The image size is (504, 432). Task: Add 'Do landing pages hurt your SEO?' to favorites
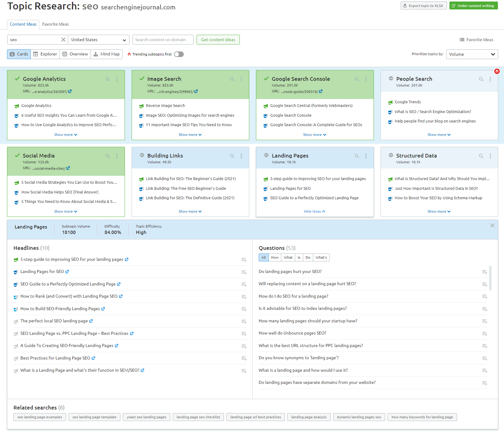485,272
